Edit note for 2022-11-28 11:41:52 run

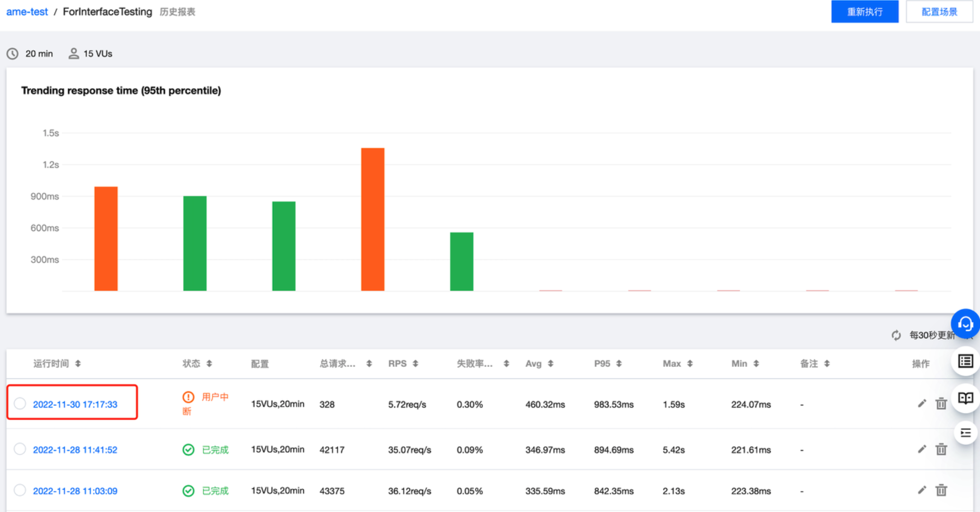tap(922, 449)
